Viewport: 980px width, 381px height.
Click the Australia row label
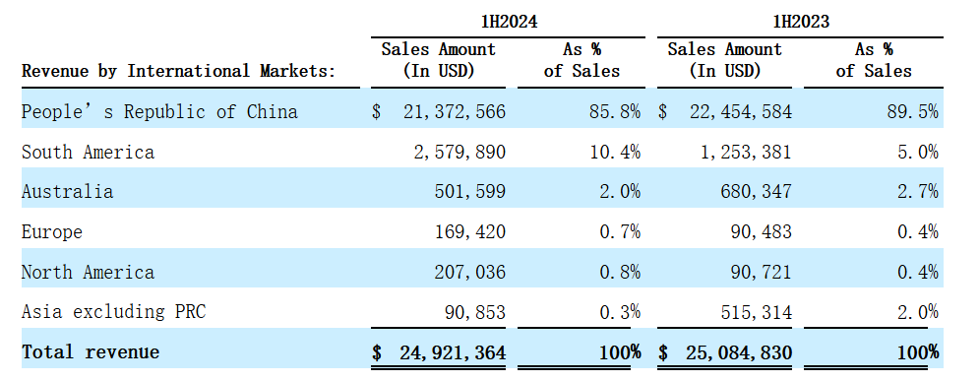[67, 191]
